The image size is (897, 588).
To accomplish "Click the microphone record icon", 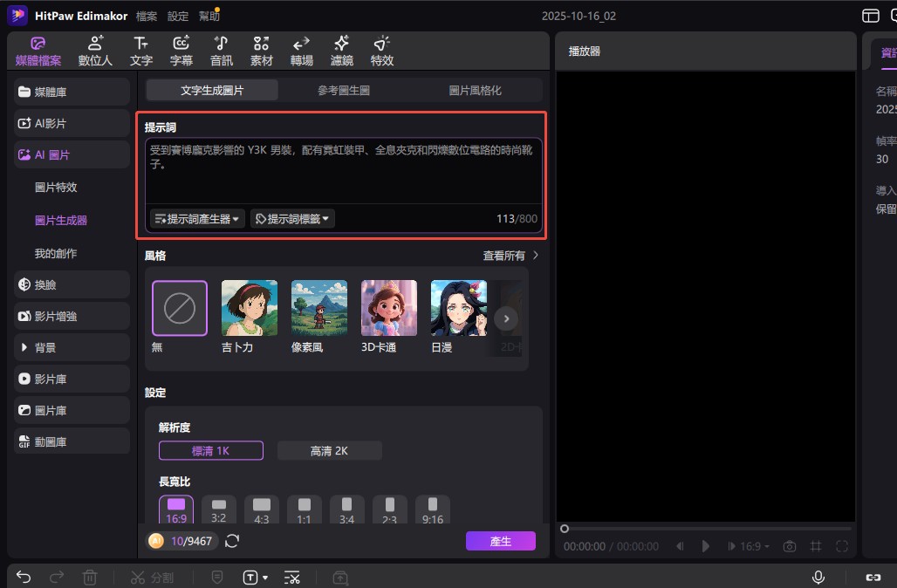I will click(x=818, y=577).
